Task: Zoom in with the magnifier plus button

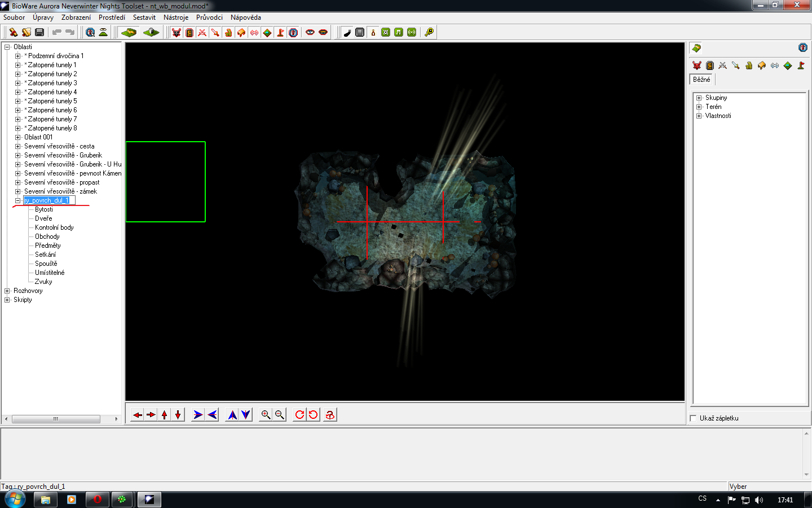Action: (x=266, y=415)
